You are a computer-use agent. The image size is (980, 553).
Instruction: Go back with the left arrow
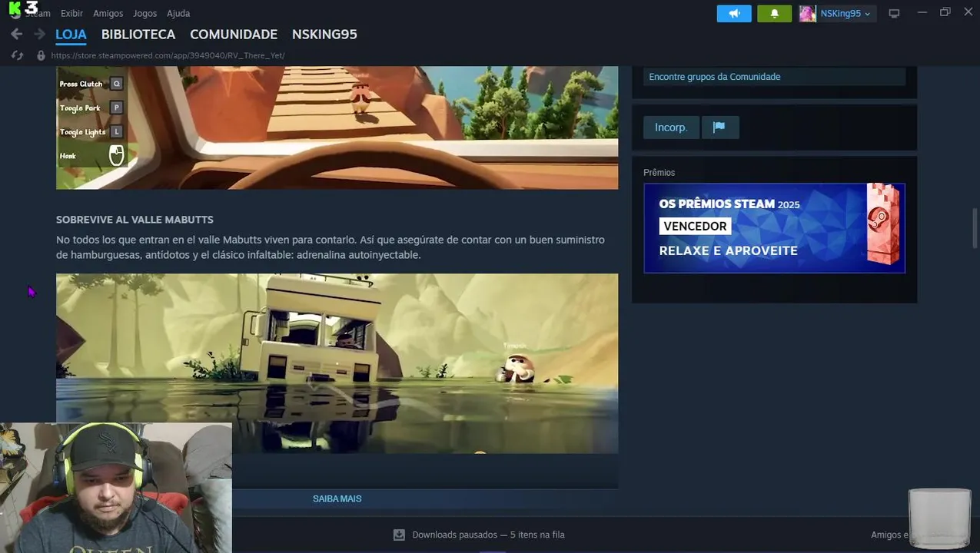(x=16, y=35)
